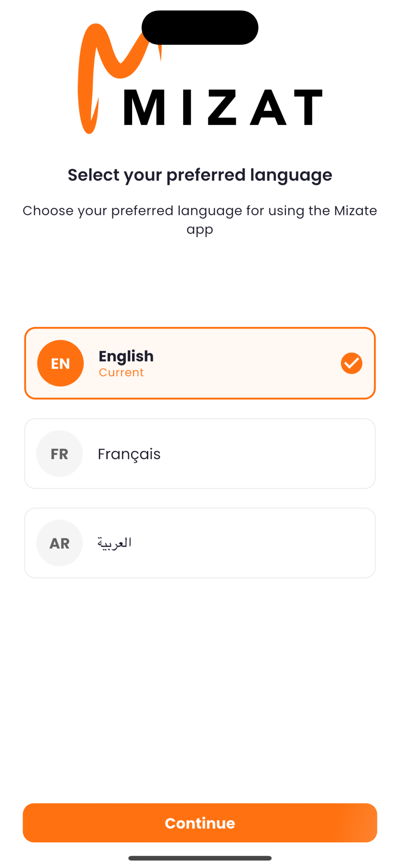Click the Arabic text label العربية

coord(114,543)
